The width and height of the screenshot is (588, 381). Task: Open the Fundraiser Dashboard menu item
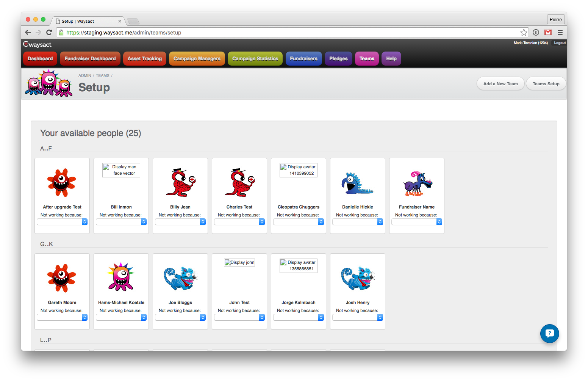[90, 58]
